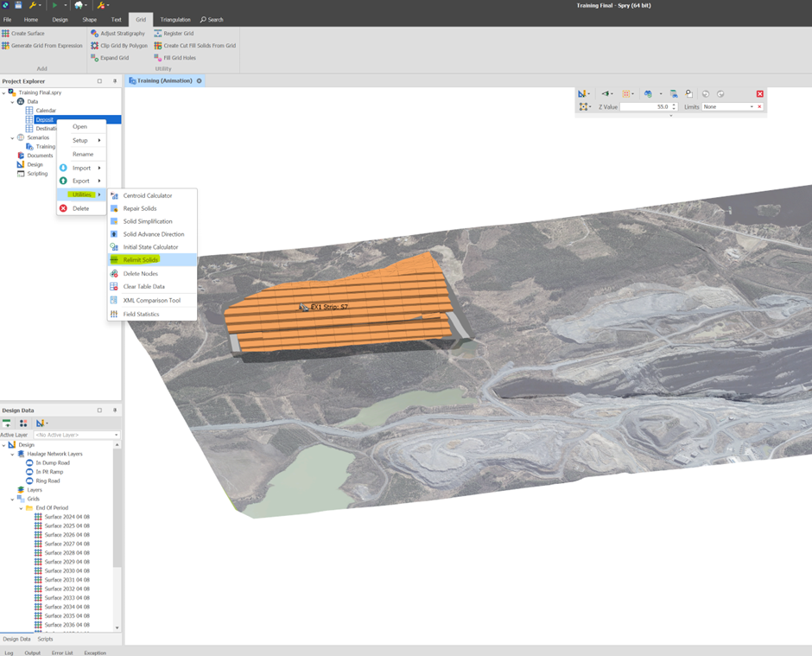
Task: Open the Scripts tab at the bottom
Action: pos(45,639)
